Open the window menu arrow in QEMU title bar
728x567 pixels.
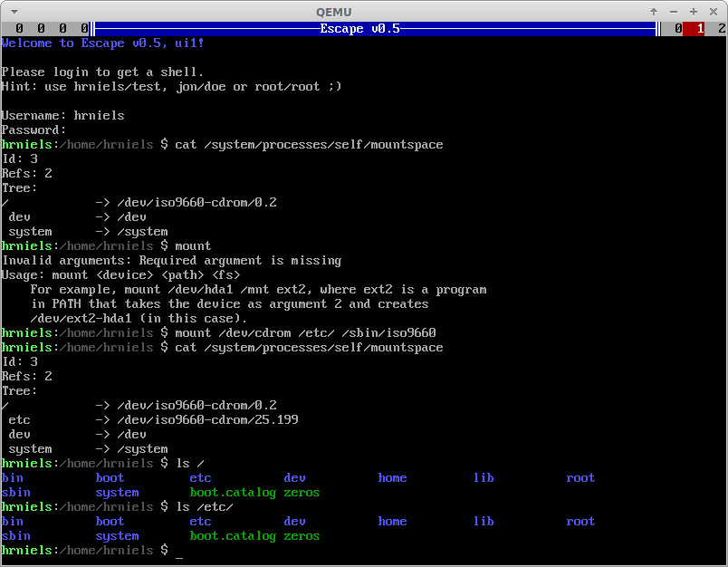pos(14,12)
